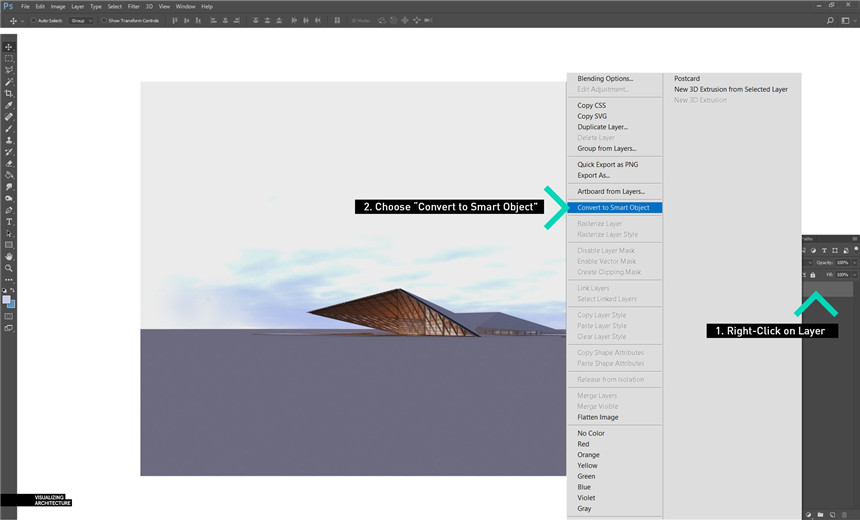
Task: Select the Eyedropper tool
Action: coord(9,105)
